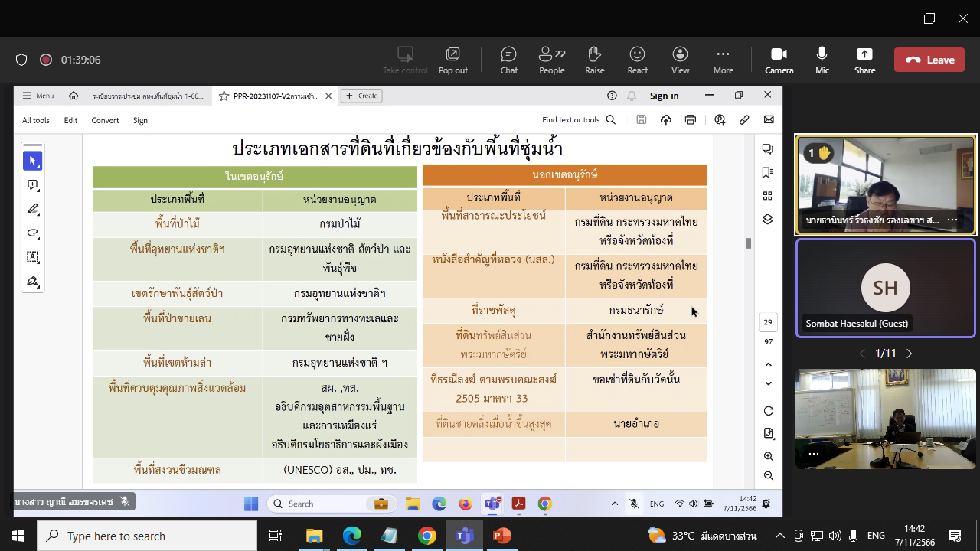
Task: Go to next participant page arrow
Action: coord(910,354)
